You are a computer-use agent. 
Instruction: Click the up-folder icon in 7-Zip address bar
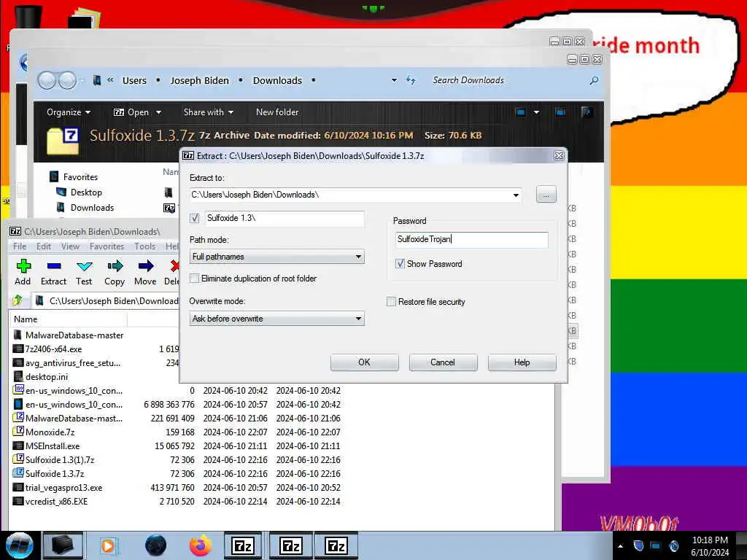pyautogui.click(x=18, y=300)
